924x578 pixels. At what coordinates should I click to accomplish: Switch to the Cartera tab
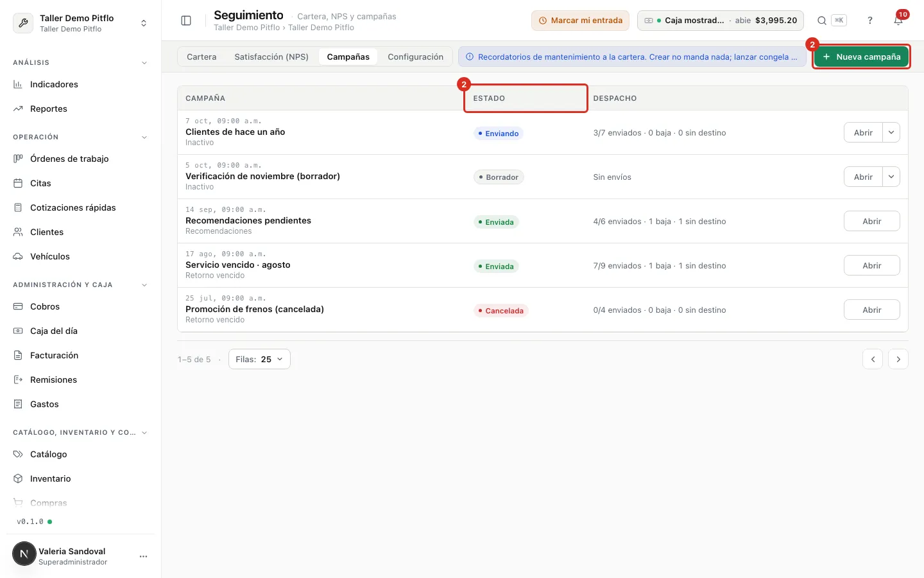tap(201, 57)
